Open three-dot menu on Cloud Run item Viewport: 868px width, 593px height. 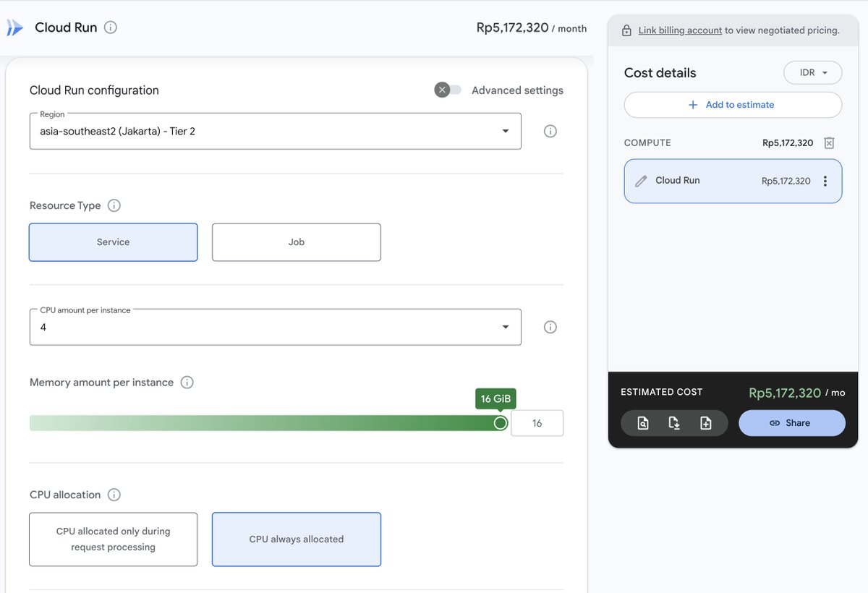825,181
